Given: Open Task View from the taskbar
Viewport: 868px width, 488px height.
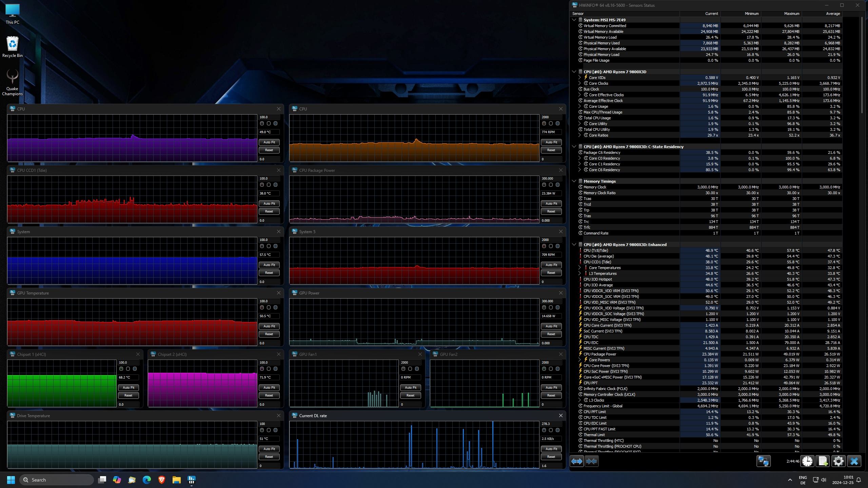Looking at the screenshot, I should (102, 480).
